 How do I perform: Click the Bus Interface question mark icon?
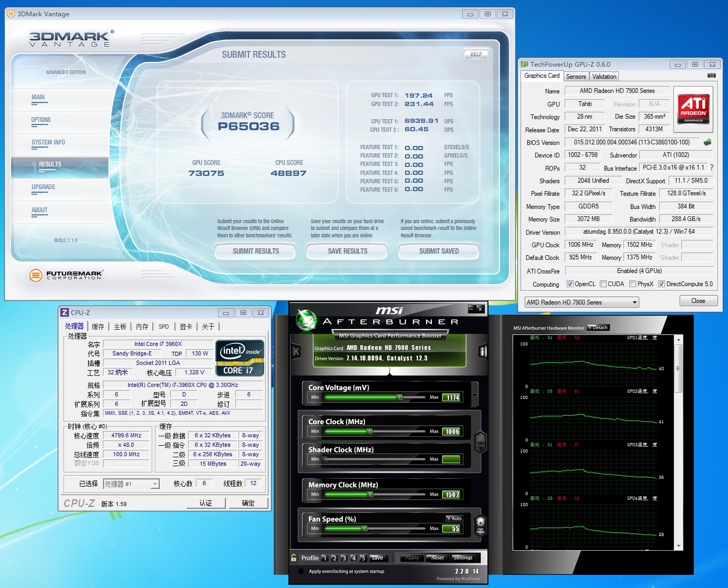(x=712, y=167)
